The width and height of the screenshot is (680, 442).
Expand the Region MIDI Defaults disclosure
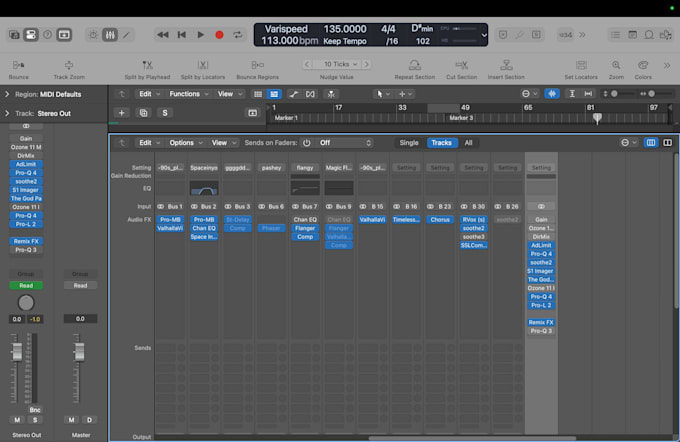(x=7, y=94)
